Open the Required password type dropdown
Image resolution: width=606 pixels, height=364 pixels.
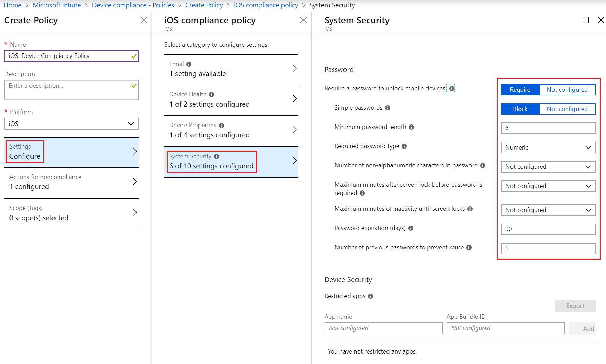click(548, 147)
